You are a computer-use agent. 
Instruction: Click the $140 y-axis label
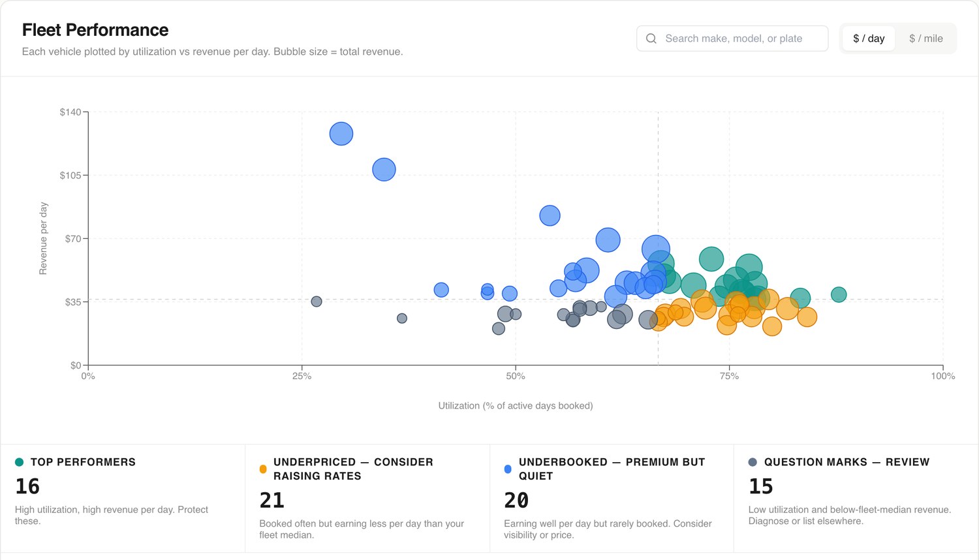coord(70,112)
